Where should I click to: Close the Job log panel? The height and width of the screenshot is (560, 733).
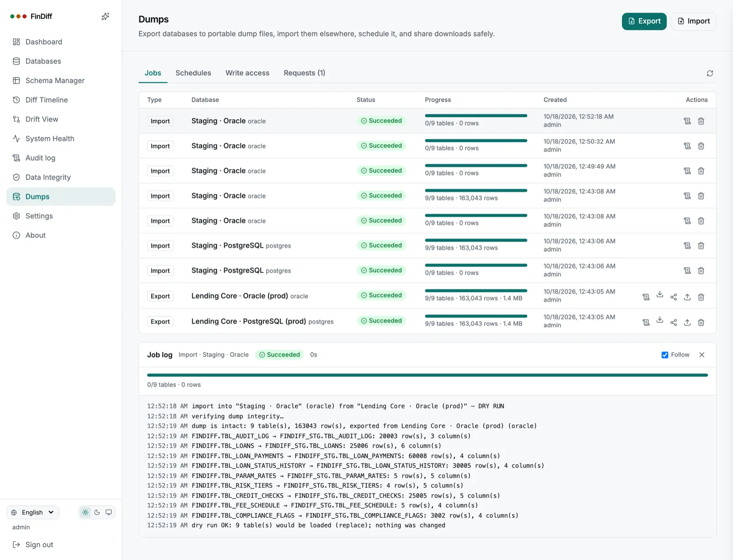click(x=702, y=355)
